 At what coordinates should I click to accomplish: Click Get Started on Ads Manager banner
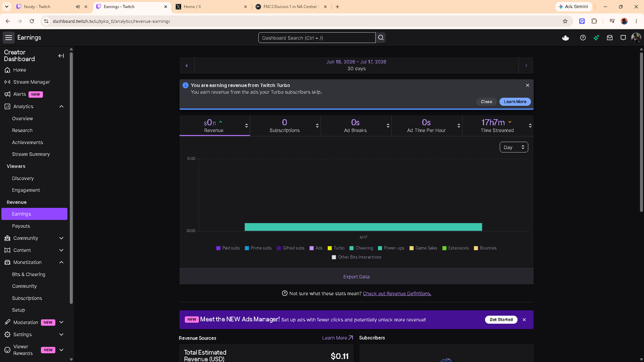[x=501, y=320]
